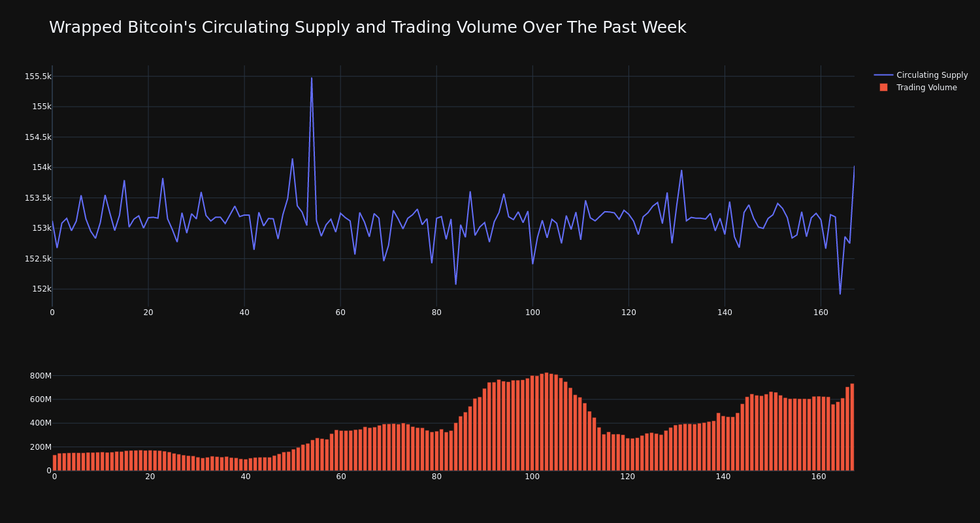Click the tallest trading volume bar
Screen dimensions: 980x523
click(546, 422)
